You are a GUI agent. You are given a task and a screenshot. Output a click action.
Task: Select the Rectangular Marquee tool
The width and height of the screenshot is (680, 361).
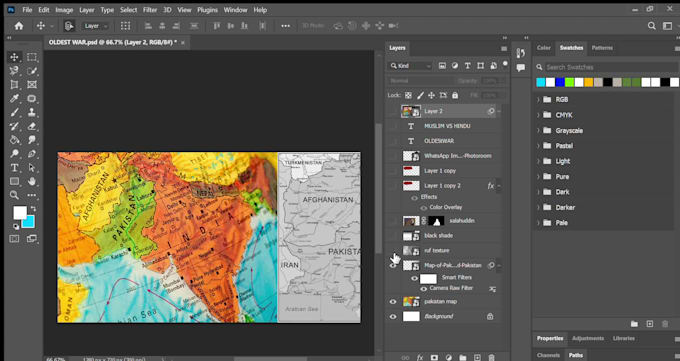(32, 57)
